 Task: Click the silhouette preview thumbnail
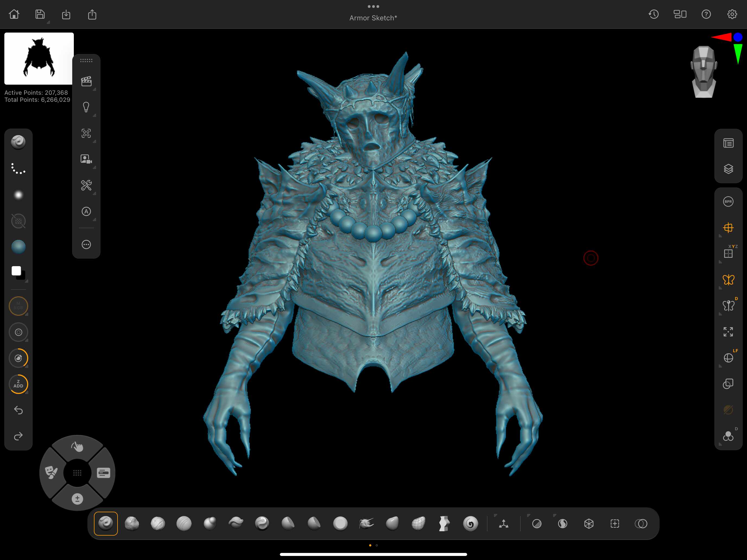point(39,58)
